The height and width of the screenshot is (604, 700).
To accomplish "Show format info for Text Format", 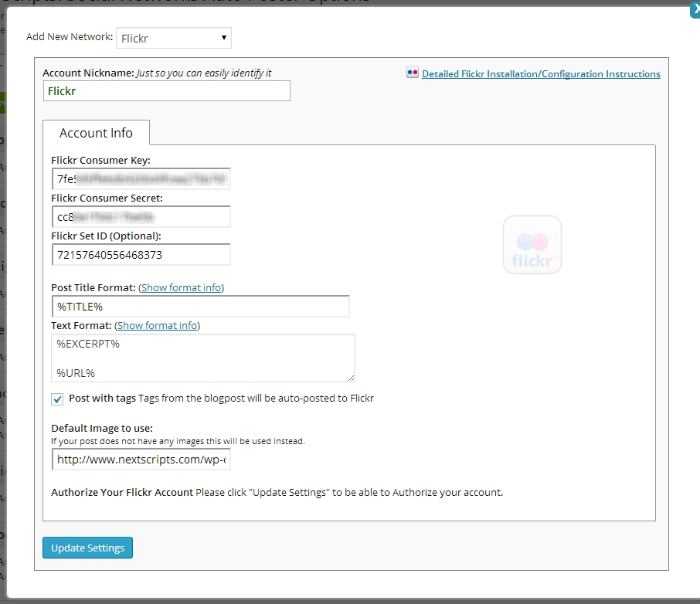I will 157,325.
